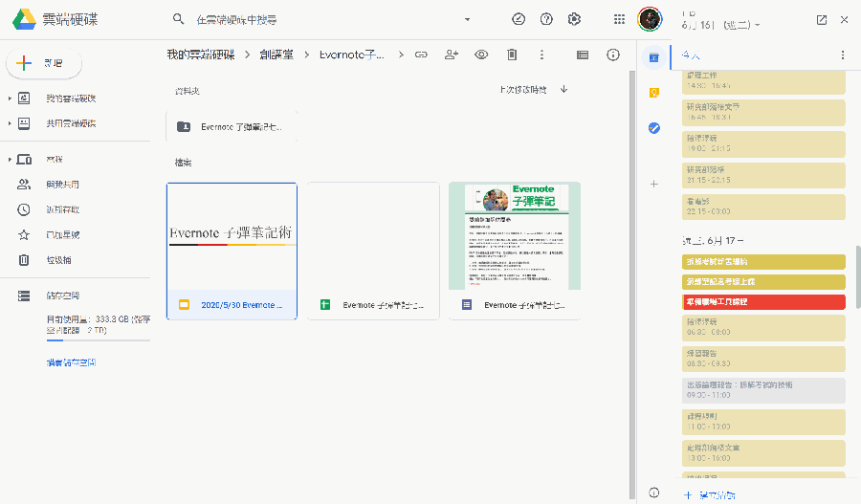Open the event at 13:00 - 16:00
Viewport: 861px width, 504px height.
click(763, 453)
